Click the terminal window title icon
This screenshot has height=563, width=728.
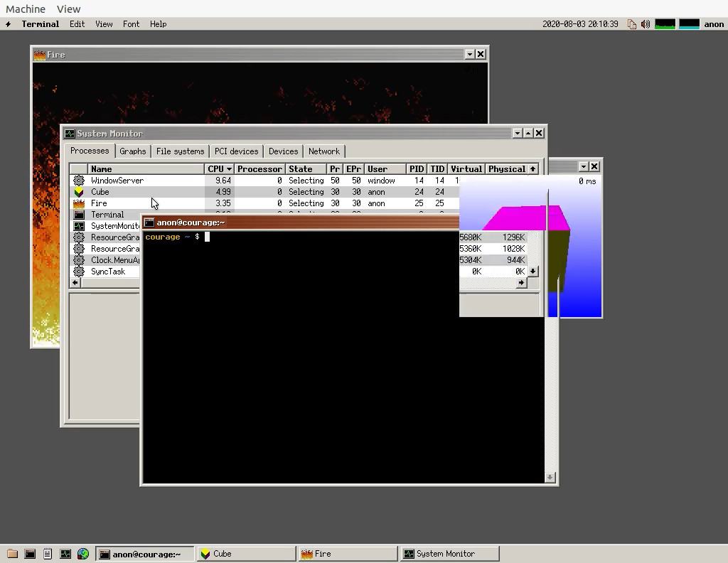[x=149, y=222]
